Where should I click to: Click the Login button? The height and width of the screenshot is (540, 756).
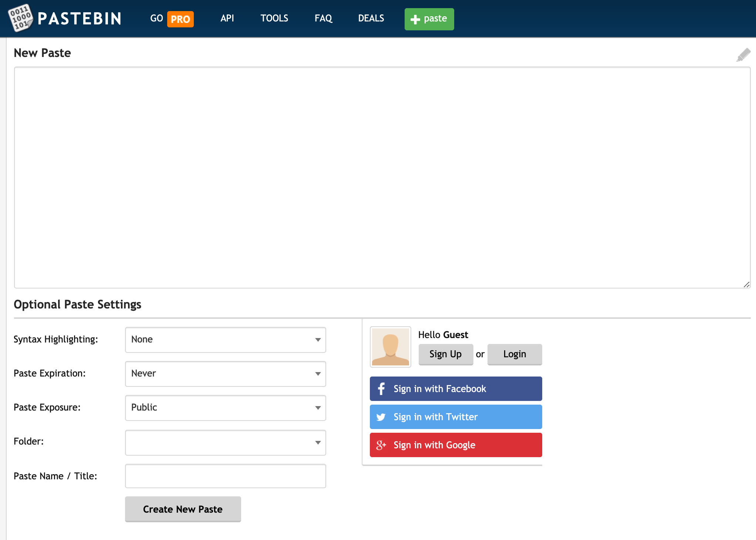click(514, 354)
